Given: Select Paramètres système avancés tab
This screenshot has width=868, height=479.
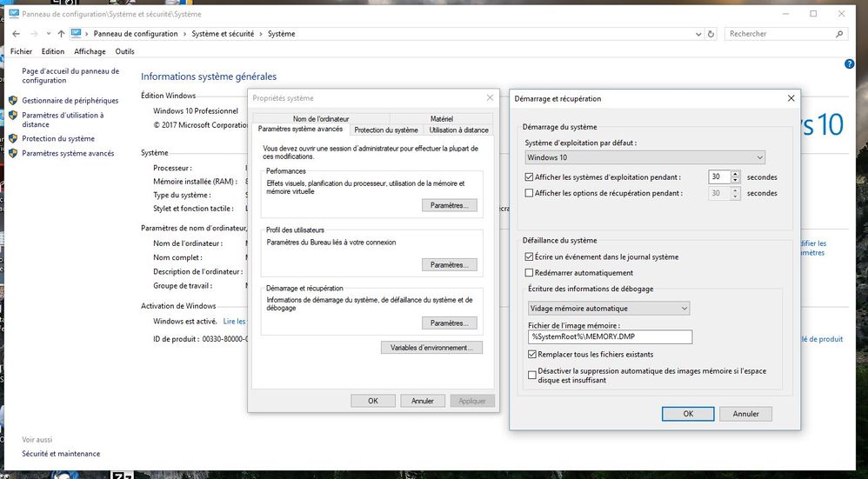Looking at the screenshot, I should point(301,129).
